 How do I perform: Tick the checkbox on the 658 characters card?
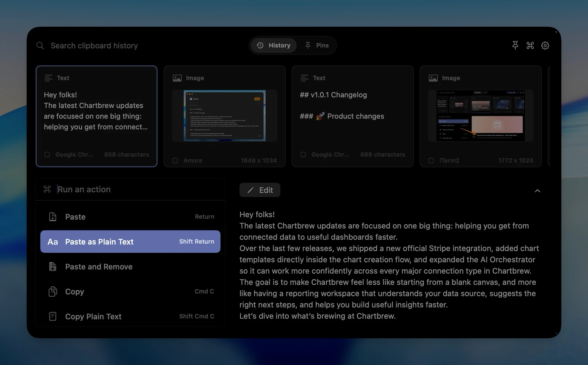pyautogui.click(x=47, y=155)
